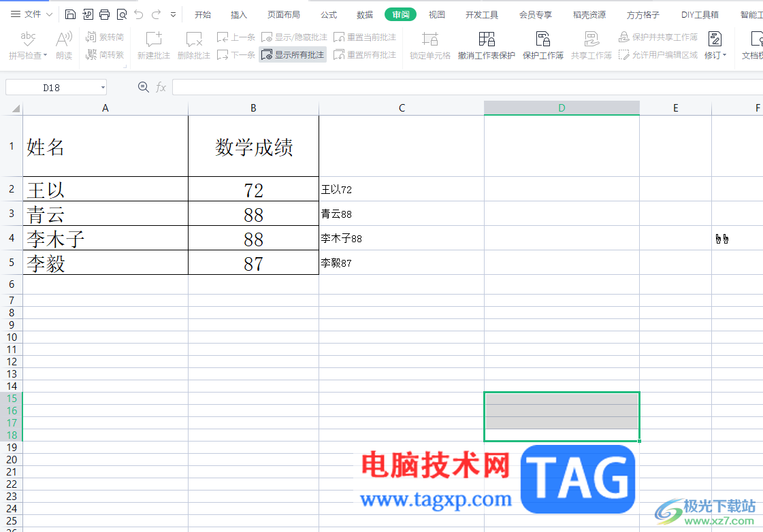Select column A header
The image size is (763, 532).
coord(105,108)
